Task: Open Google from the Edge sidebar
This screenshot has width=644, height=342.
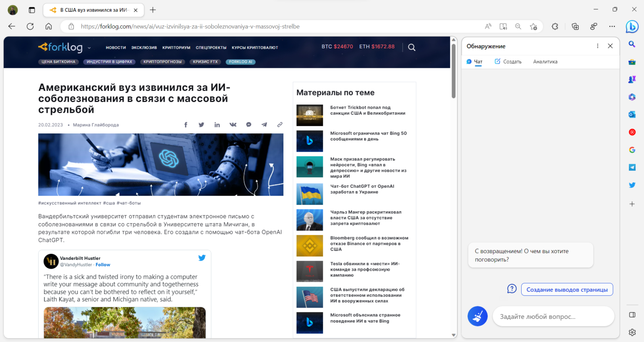Action: [632, 150]
